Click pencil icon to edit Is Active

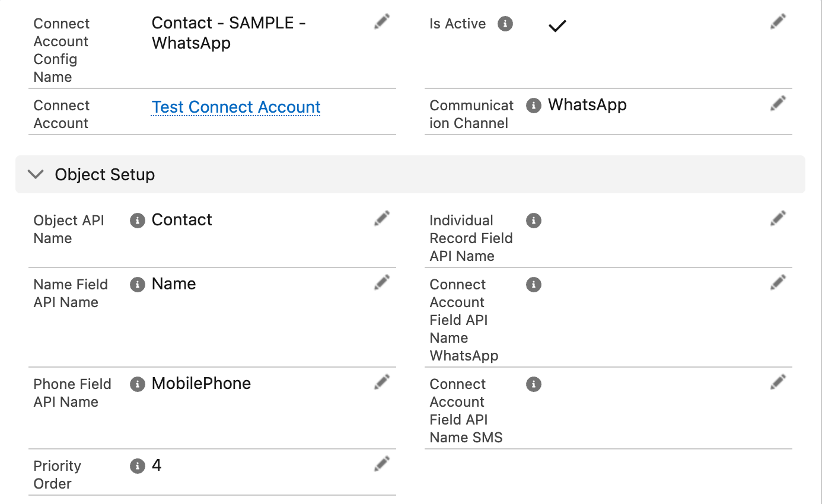coord(778,23)
